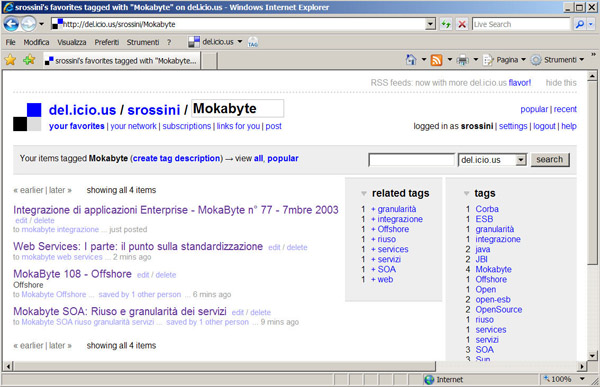Click the 'flavor!' link

pyautogui.click(x=520, y=83)
